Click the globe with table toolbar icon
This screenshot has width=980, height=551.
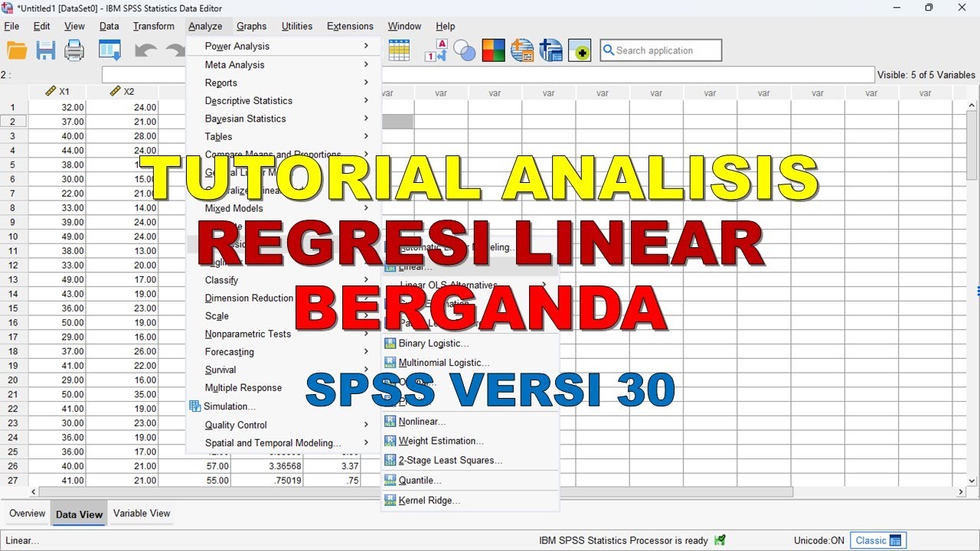point(522,51)
